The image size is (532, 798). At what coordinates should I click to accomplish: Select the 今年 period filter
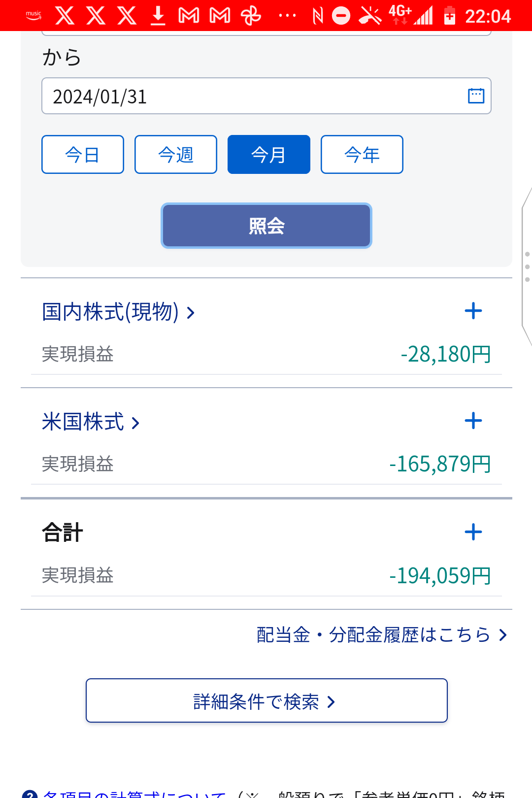coord(362,155)
